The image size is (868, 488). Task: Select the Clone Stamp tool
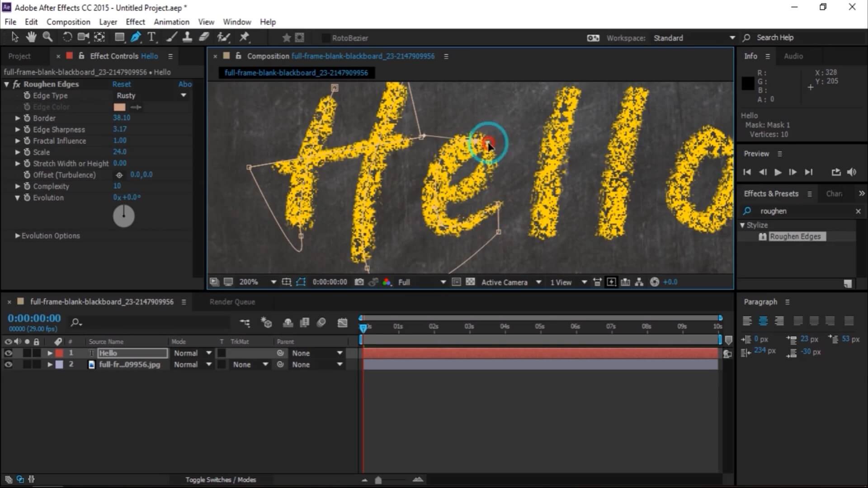coord(187,37)
